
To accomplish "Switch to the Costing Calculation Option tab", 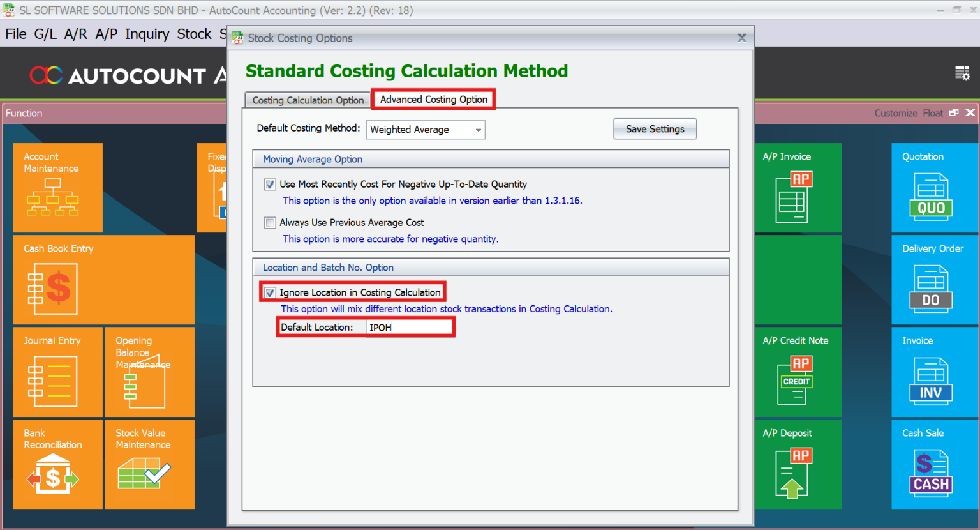I will click(307, 100).
